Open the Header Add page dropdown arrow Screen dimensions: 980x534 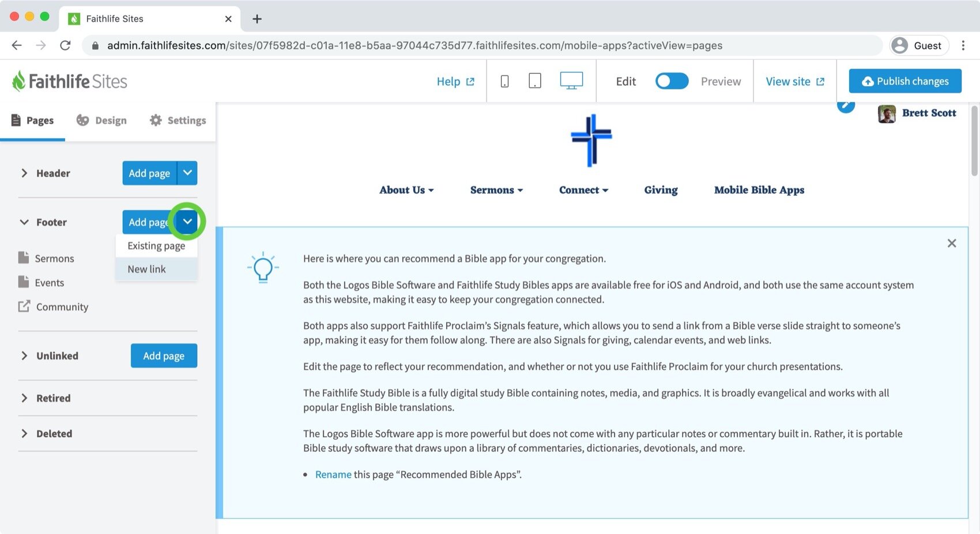(187, 173)
